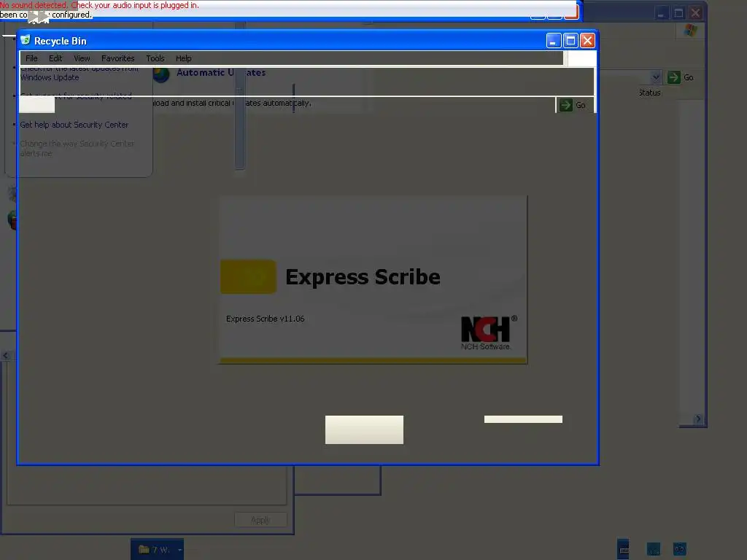The image size is (747, 560).
Task: Click the keyboard icon in system tray
Action: click(x=623, y=549)
